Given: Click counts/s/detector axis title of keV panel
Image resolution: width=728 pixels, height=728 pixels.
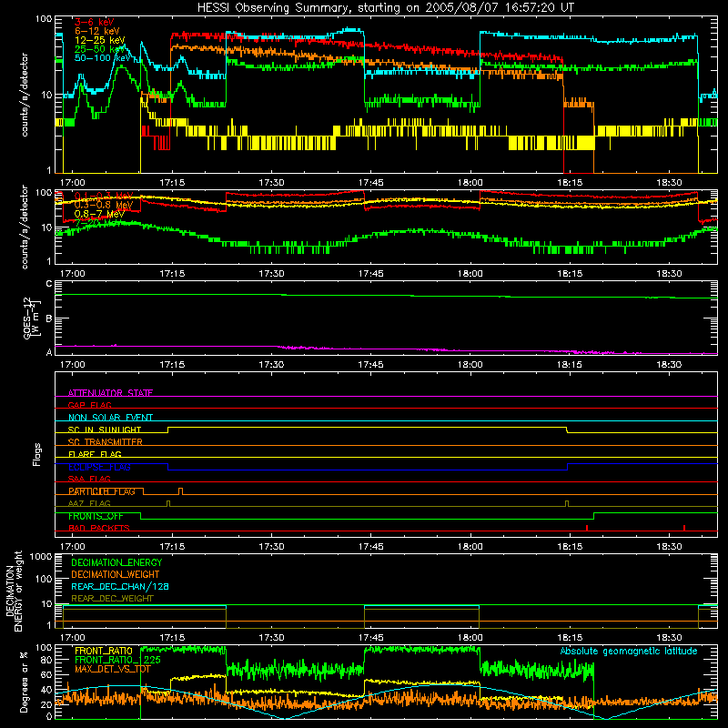Looking at the screenshot, I should click(x=25, y=95).
